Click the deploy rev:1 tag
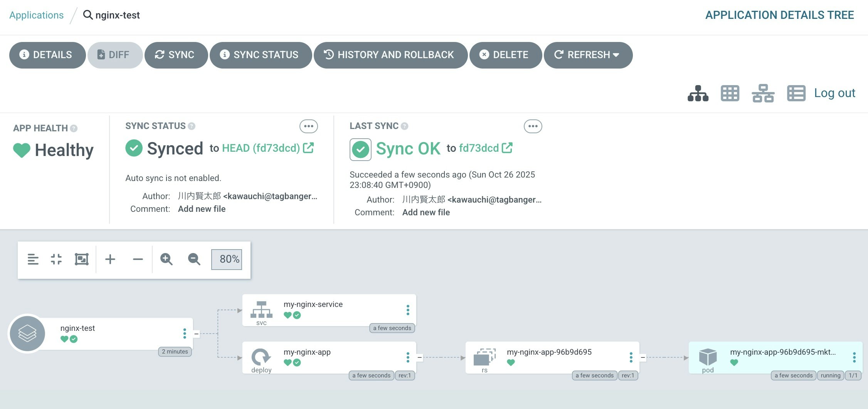The height and width of the screenshot is (409, 868). tap(405, 375)
